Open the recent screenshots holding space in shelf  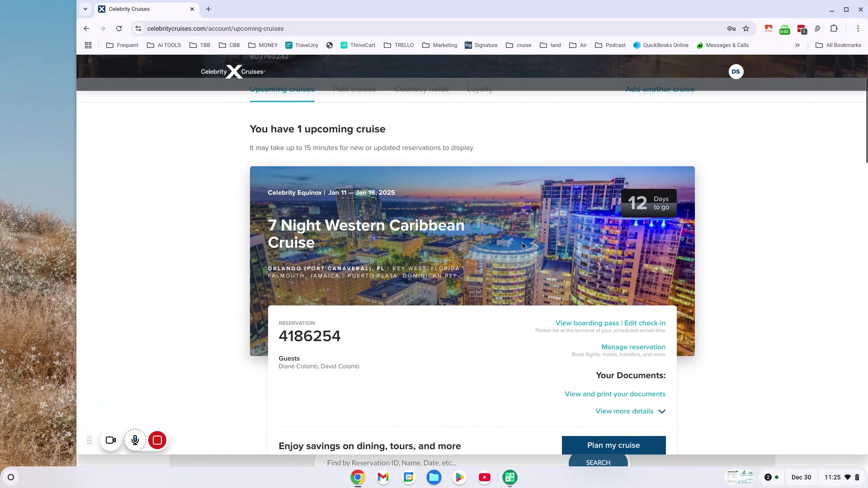coord(740,477)
